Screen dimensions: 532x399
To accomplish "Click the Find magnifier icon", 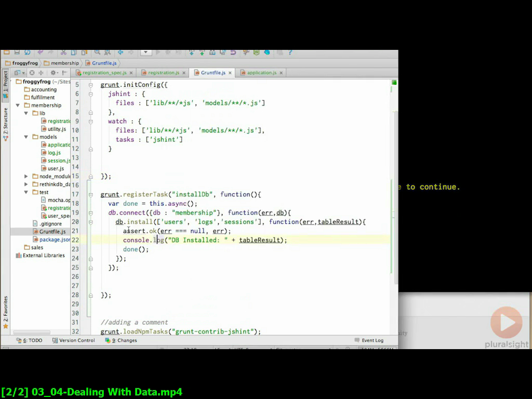I will [x=97, y=52].
